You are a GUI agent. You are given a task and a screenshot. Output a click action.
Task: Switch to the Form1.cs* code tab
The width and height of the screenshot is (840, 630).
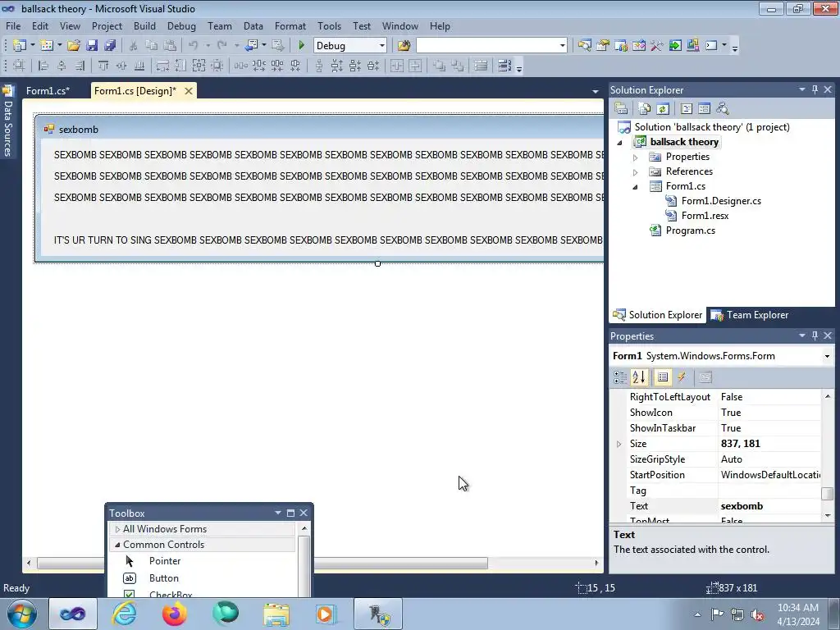tap(48, 90)
